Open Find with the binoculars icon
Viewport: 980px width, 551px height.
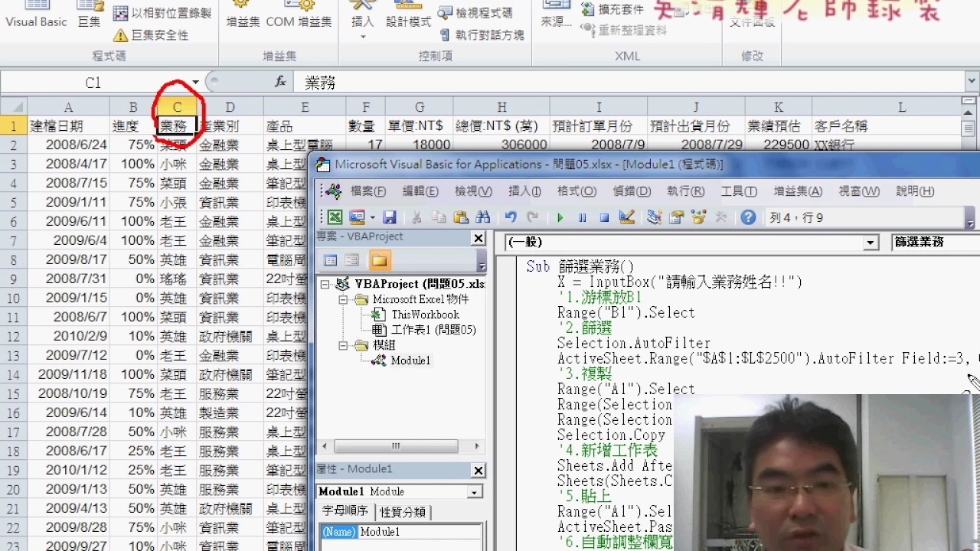point(482,217)
